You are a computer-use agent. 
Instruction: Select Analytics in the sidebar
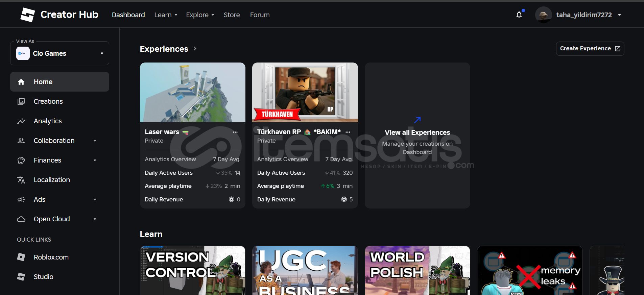[x=59, y=121]
